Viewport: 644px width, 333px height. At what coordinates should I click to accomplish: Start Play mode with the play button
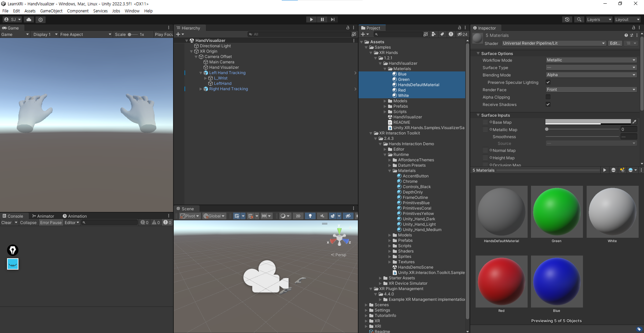[x=311, y=19]
